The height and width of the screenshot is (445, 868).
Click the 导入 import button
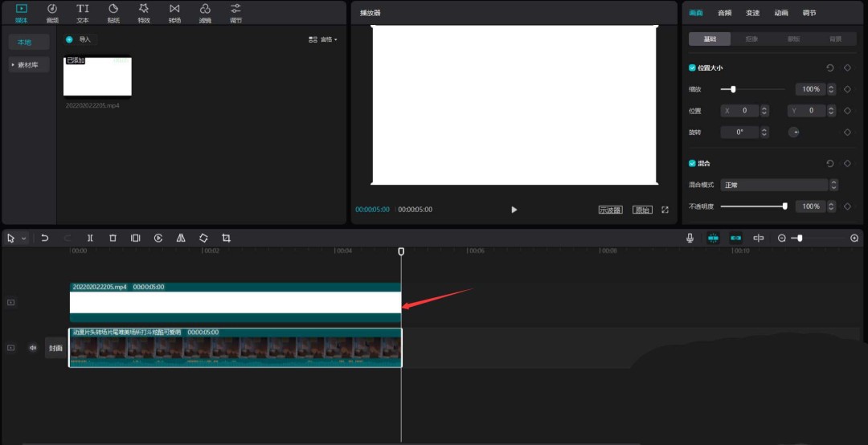click(x=80, y=39)
